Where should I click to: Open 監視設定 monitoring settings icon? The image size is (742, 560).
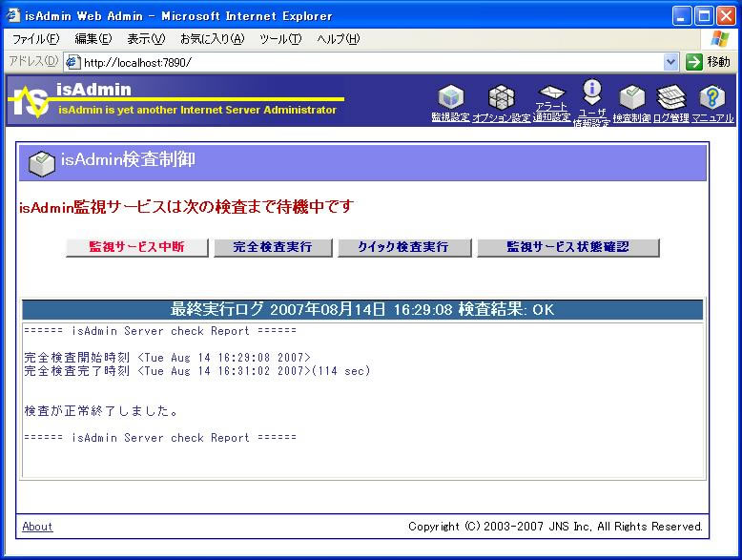click(x=450, y=97)
